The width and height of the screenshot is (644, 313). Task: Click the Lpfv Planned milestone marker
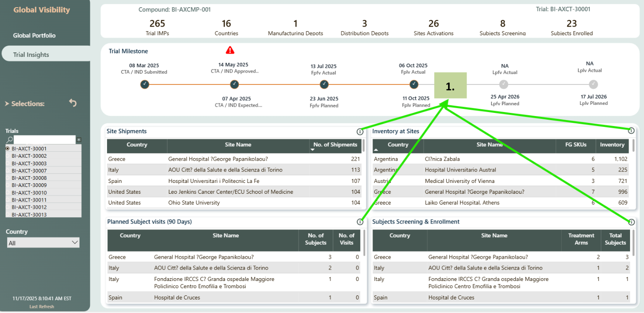point(504,84)
